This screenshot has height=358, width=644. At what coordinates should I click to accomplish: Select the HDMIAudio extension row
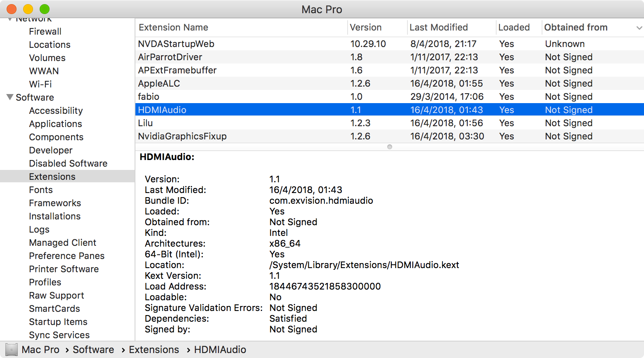coord(390,110)
